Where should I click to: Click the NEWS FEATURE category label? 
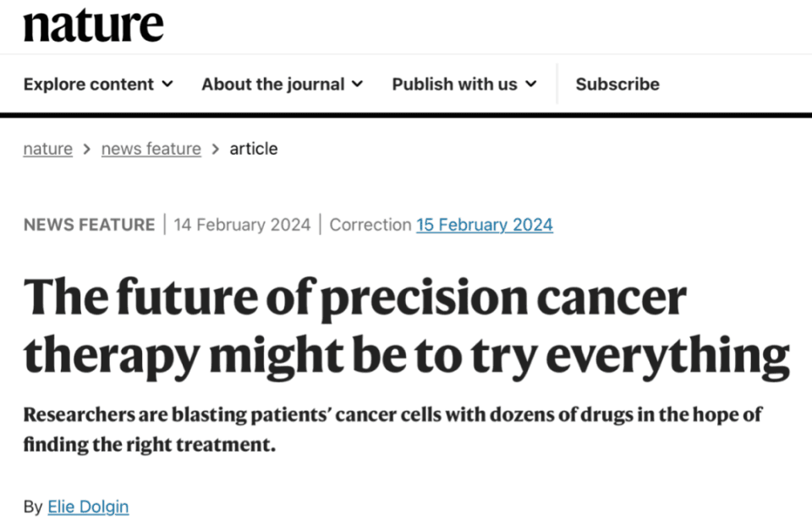(x=89, y=225)
